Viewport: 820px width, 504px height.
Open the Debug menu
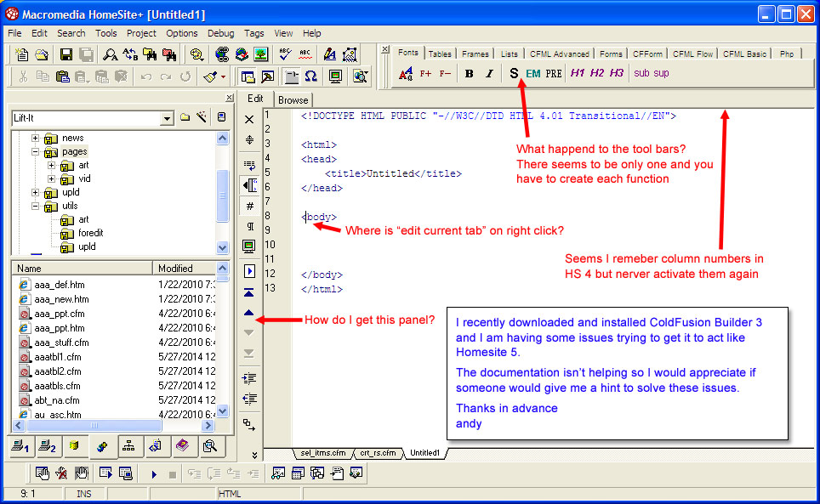coord(220,33)
